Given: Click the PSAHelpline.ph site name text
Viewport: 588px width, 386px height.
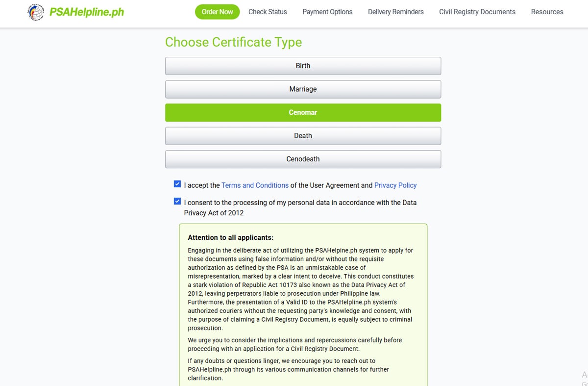Looking at the screenshot, I should click(87, 12).
